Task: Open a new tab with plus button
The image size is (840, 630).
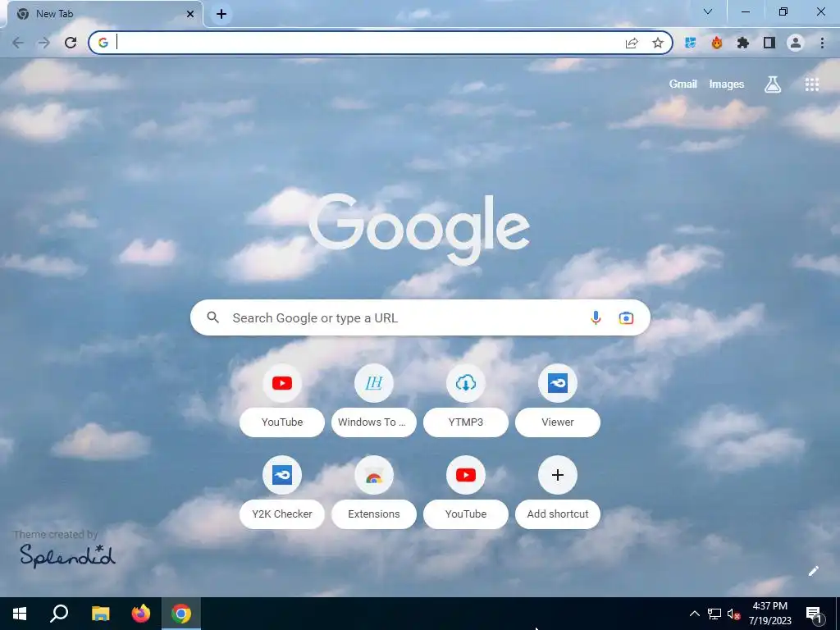Action: pos(221,14)
